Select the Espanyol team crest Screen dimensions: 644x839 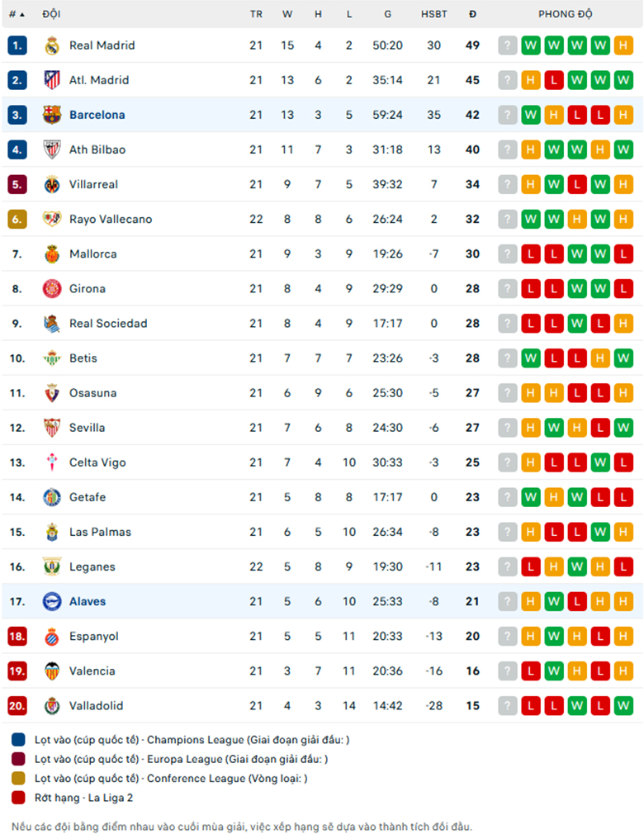[52, 636]
